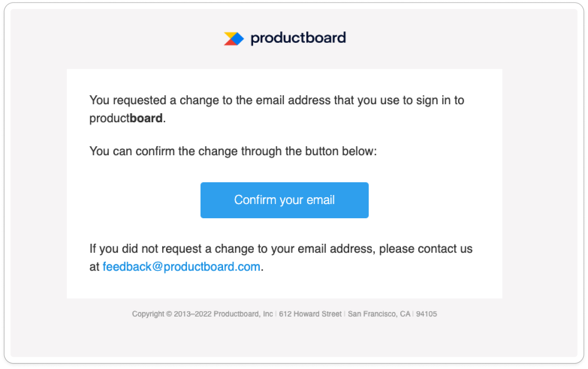Click the 612 Howard Street address
This screenshot has width=588, height=369.
310,314
